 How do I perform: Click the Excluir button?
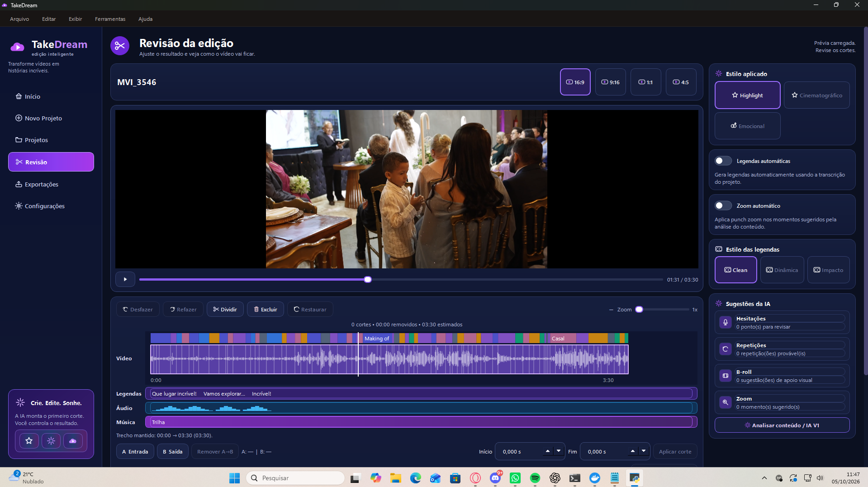266,309
